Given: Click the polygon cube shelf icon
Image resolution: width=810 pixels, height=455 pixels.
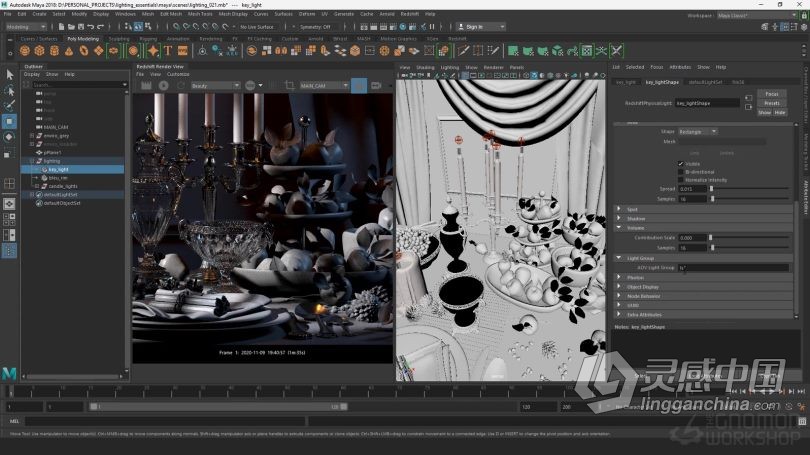Looking at the screenshot, I should point(40,51).
